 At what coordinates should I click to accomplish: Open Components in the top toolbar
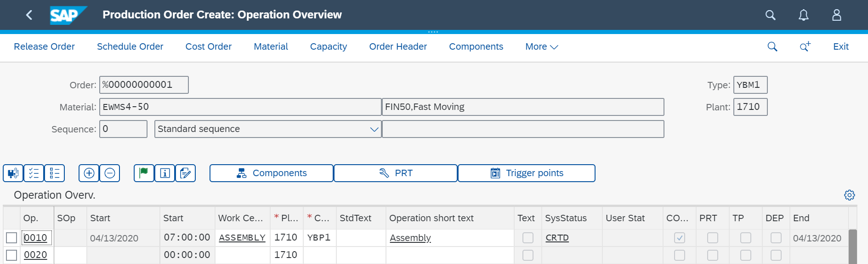point(476,46)
